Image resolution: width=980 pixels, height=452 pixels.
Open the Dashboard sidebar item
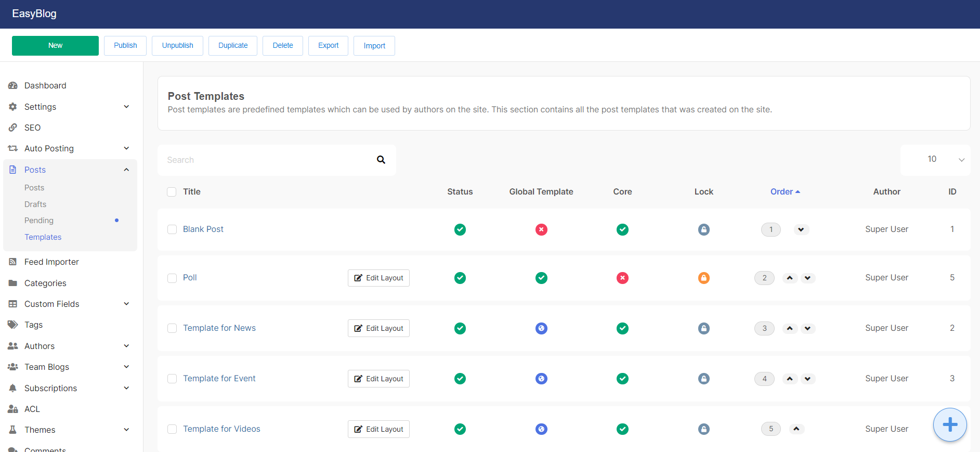point(45,85)
